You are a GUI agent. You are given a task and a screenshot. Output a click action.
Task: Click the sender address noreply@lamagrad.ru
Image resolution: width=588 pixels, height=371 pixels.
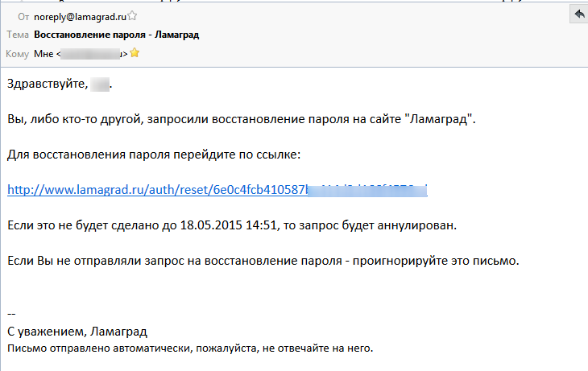pos(80,17)
